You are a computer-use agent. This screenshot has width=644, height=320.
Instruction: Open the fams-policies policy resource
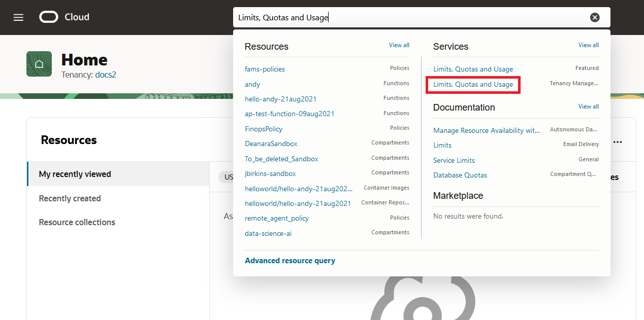coord(264,68)
